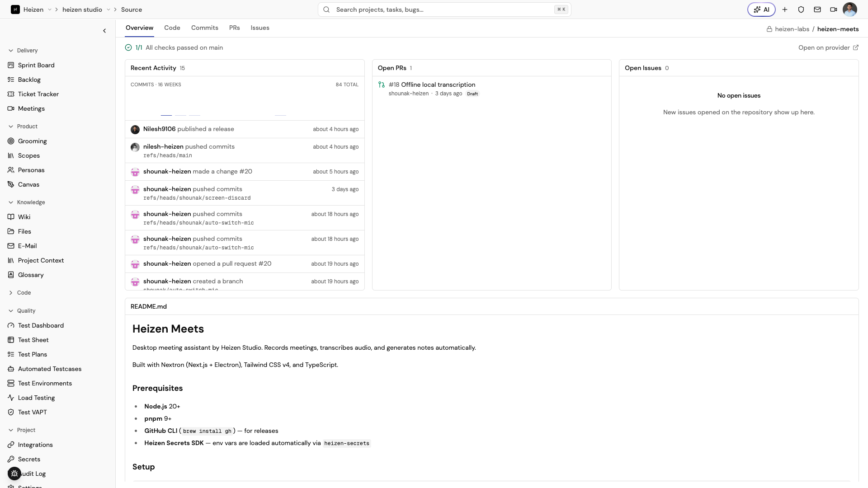Click the all checks passed status
The width and height of the screenshot is (868, 488).
pyautogui.click(x=174, y=47)
